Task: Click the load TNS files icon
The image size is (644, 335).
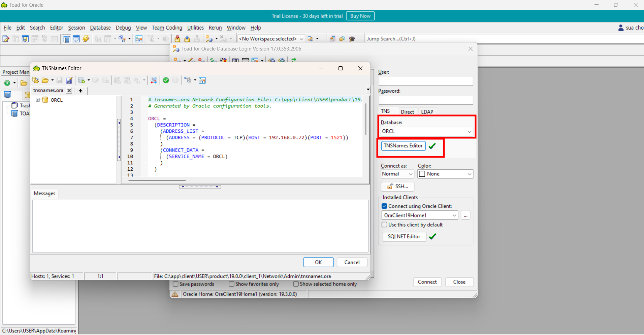Action: coord(35,80)
